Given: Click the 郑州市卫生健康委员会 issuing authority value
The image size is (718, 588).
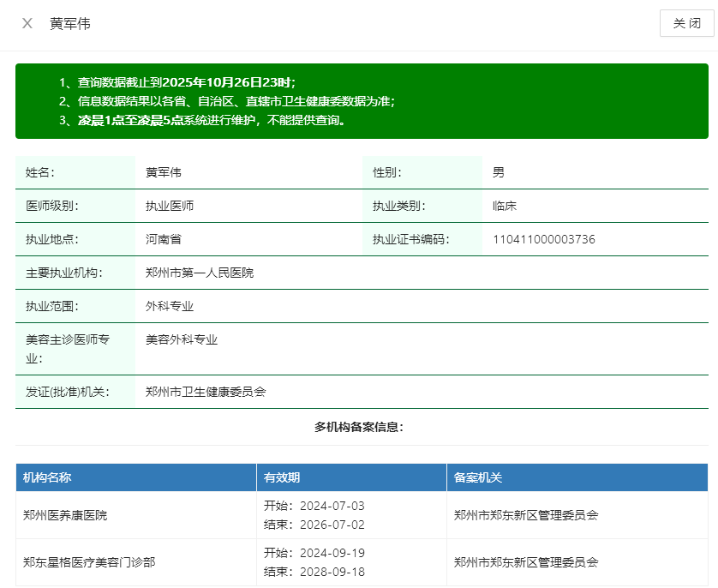Looking at the screenshot, I should pos(206,392).
